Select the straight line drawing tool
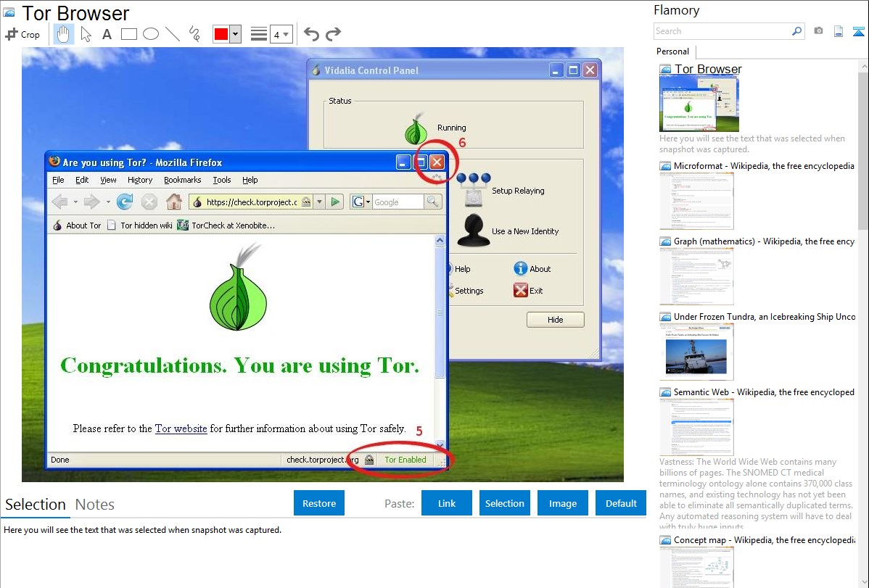Viewport: 869px width, 588px height. 173,34
